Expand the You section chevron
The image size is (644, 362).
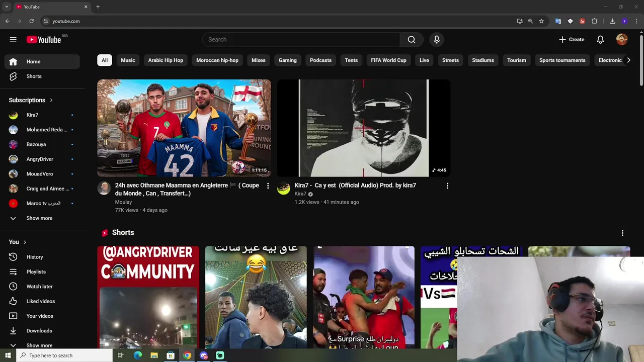(25, 242)
